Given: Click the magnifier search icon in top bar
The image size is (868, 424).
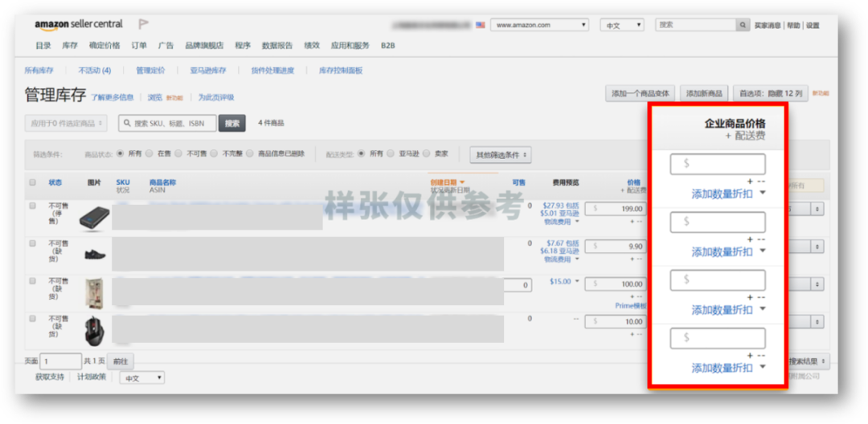Looking at the screenshot, I should coord(743,26).
